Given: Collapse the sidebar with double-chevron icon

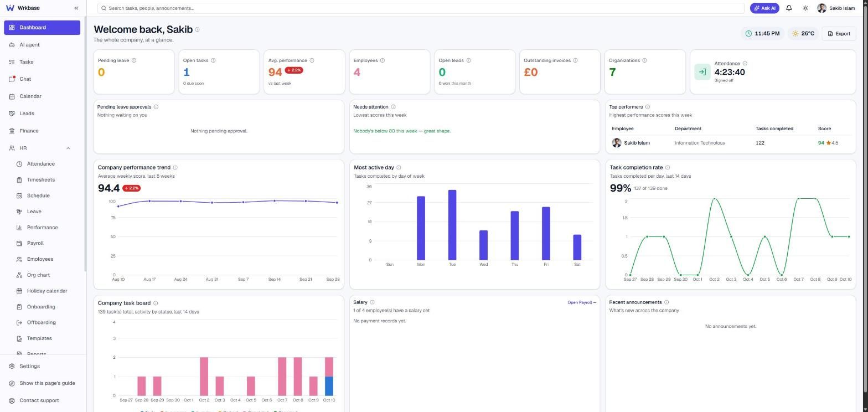Looking at the screenshot, I should (x=76, y=8).
